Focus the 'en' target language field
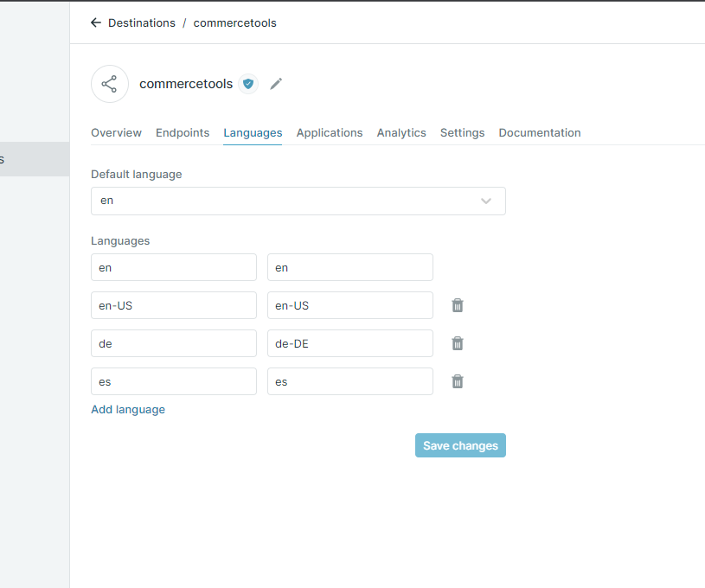705x588 pixels. tap(350, 267)
